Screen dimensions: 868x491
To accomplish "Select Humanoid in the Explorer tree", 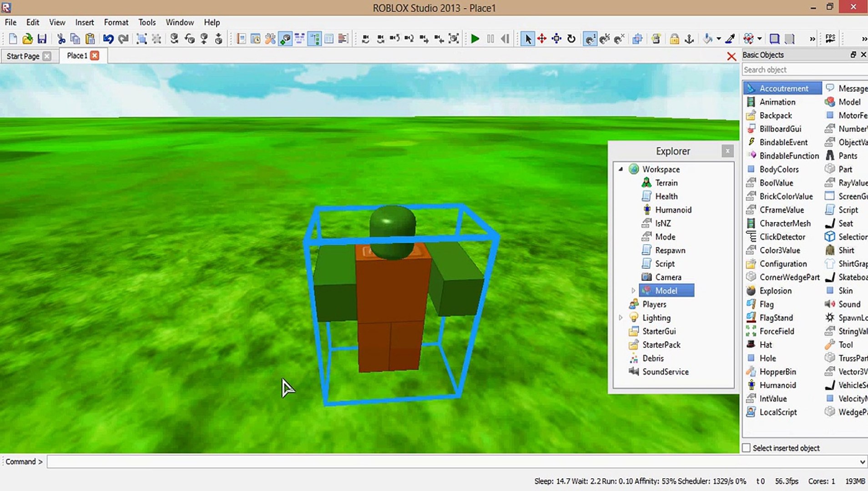I will point(673,210).
